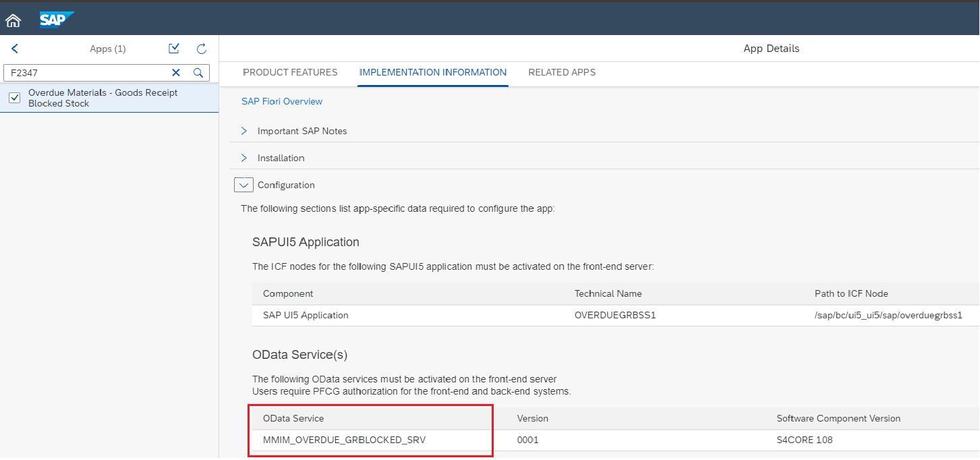Select the IMPLEMENTATION INFORMATION tab

coord(432,72)
